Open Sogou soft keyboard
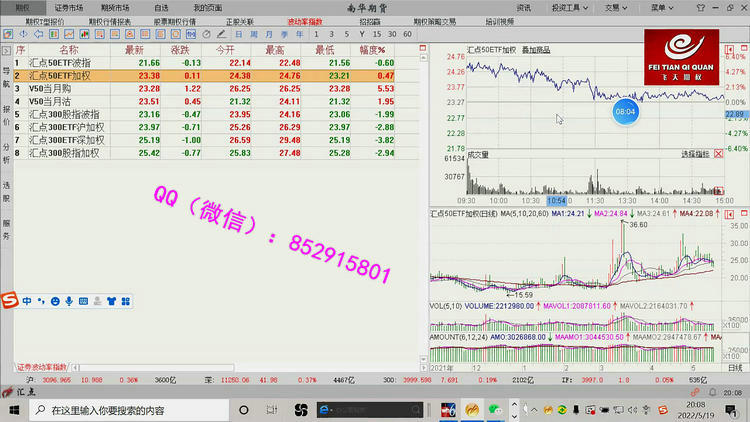This screenshot has width=750, height=422. coord(83,300)
